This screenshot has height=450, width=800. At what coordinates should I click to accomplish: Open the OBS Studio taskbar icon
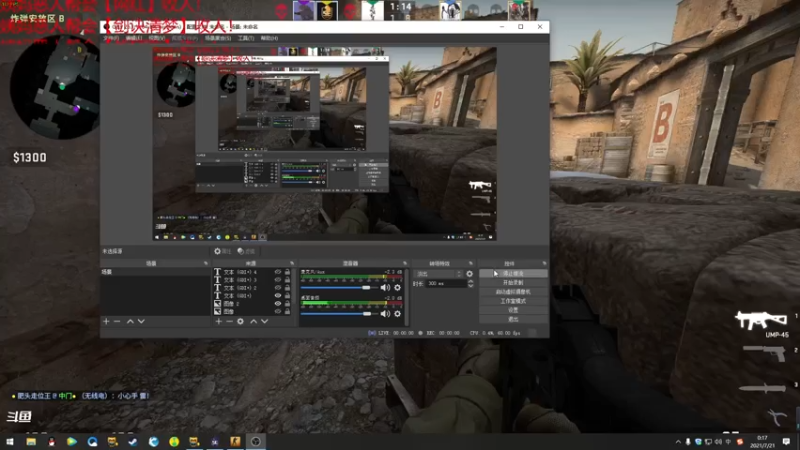click(256, 441)
